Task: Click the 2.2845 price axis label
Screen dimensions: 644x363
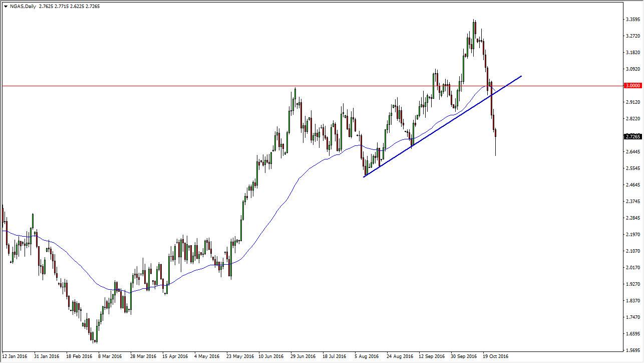Action: tap(633, 218)
